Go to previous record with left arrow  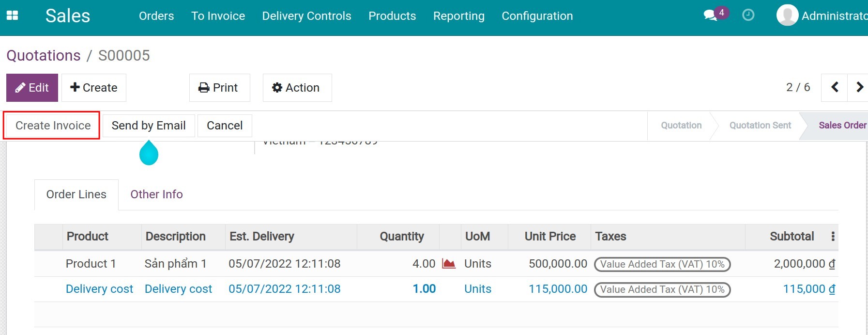click(835, 87)
